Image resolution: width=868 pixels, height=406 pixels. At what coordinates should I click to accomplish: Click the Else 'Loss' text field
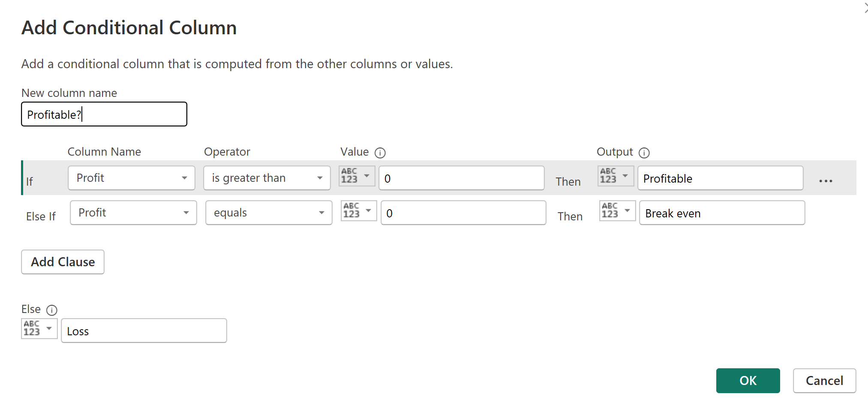144,331
